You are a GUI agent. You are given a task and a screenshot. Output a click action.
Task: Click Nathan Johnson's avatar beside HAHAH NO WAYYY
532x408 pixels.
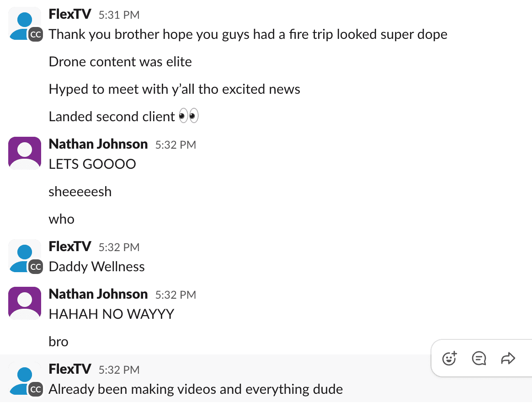pyautogui.click(x=25, y=303)
